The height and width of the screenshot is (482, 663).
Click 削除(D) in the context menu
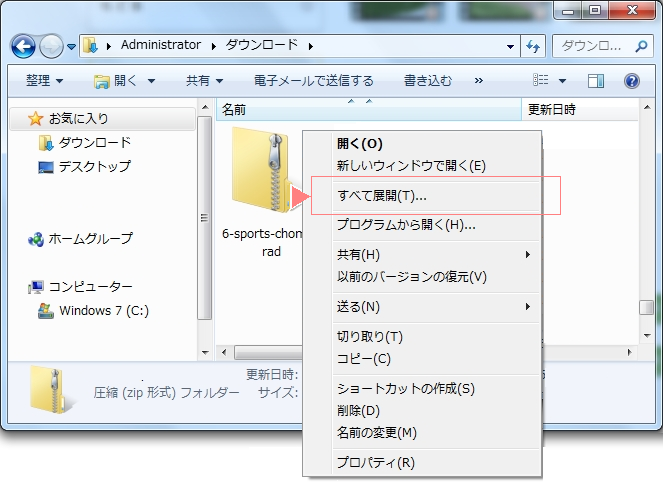(358, 411)
